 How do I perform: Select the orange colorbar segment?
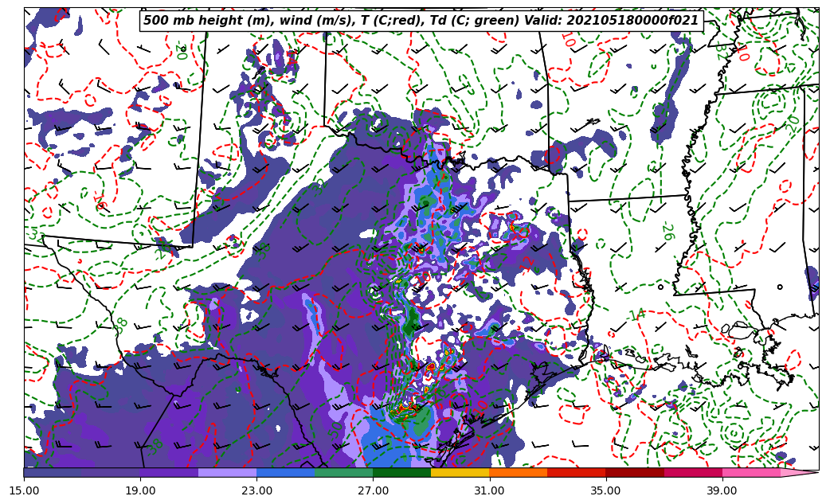(x=518, y=472)
